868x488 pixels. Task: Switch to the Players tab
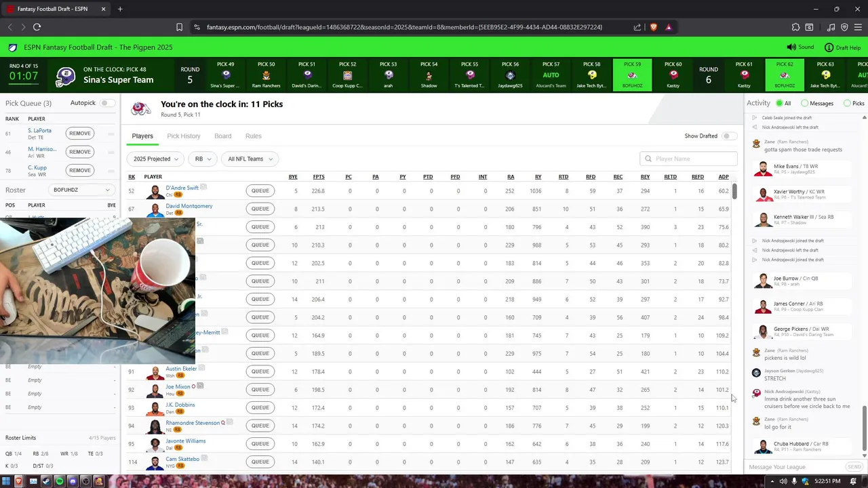142,136
